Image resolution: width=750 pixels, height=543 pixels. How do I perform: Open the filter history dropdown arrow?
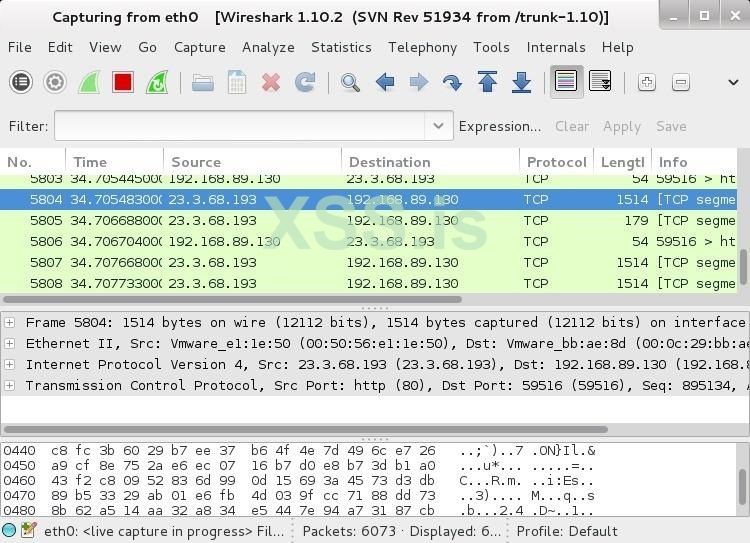pyautogui.click(x=438, y=126)
